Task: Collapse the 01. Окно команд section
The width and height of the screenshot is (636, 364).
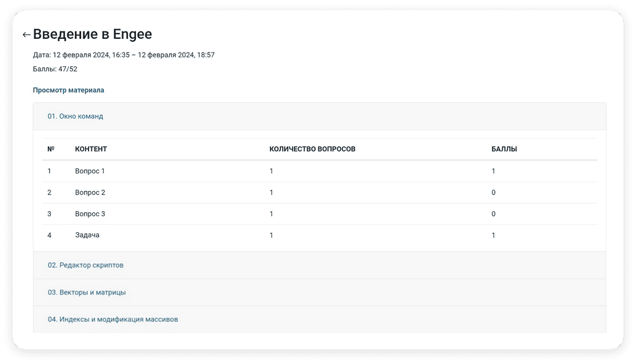Action: pyautogui.click(x=75, y=116)
